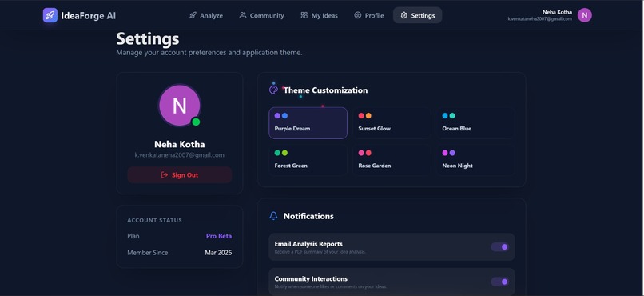Click the people icon beside Community
The image size is (644, 296).
(x=243, y=15)
